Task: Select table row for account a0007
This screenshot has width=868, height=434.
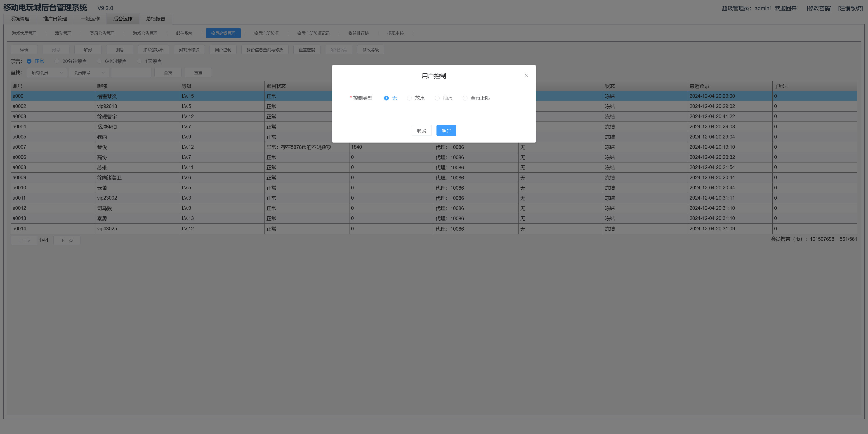Action: pyautogui.click(x=19, y=147)
